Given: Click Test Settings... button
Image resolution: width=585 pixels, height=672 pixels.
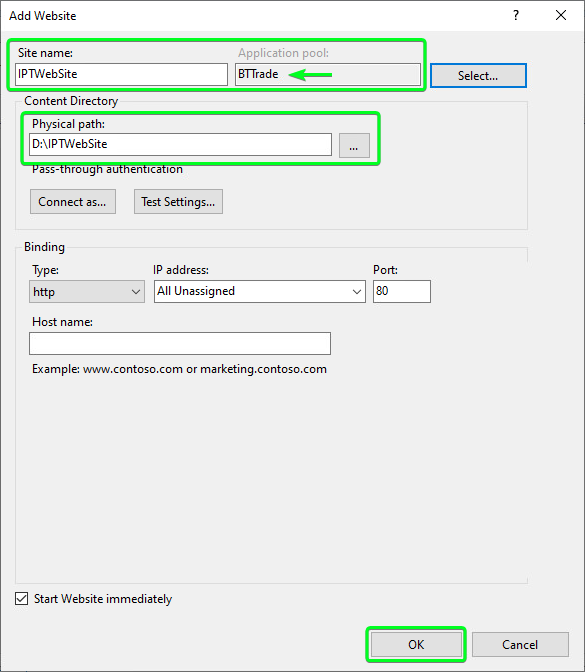Looking at the screenshot, I should (178, 201).
